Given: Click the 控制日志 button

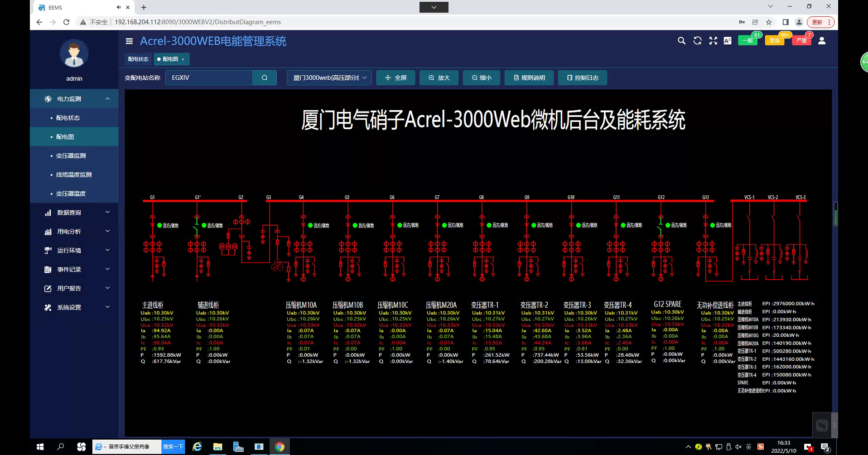Looking at the screenshot, I should 582,78.
